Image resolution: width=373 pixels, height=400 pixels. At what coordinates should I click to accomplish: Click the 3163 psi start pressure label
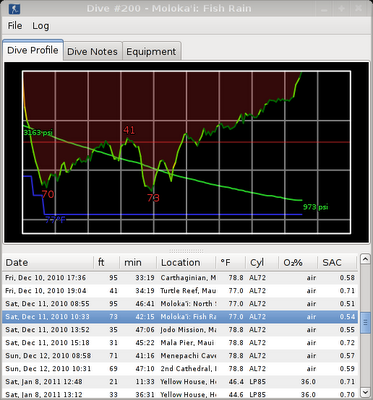tap(38, 133)
